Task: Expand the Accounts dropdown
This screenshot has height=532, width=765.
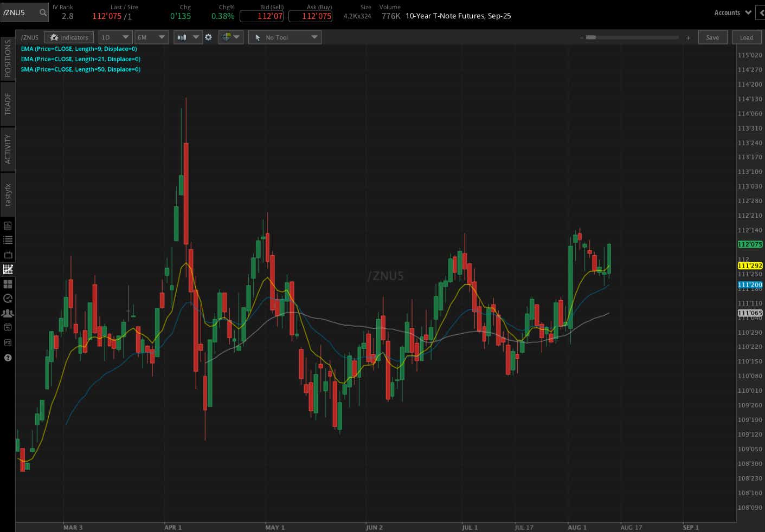Action: [732, 12]
